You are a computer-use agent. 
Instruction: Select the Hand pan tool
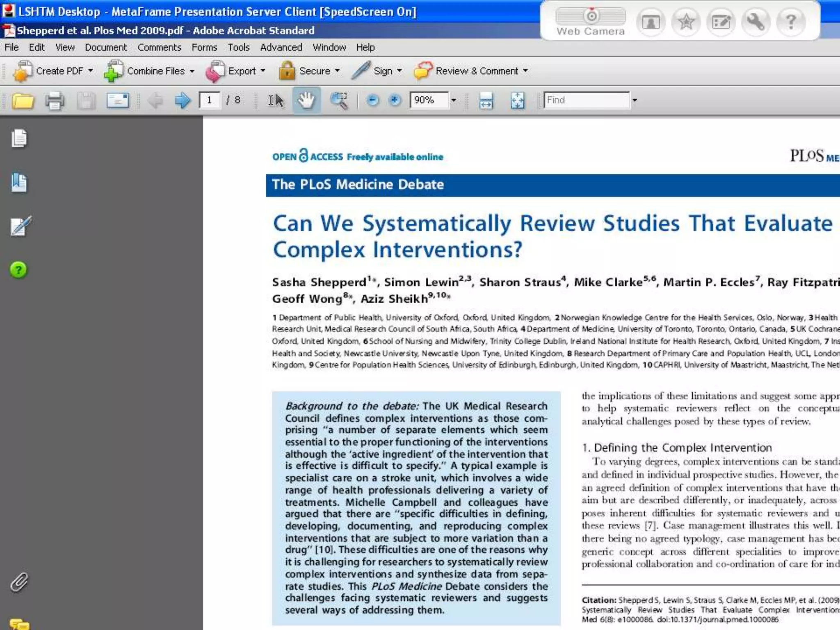[x=306, y=100]
